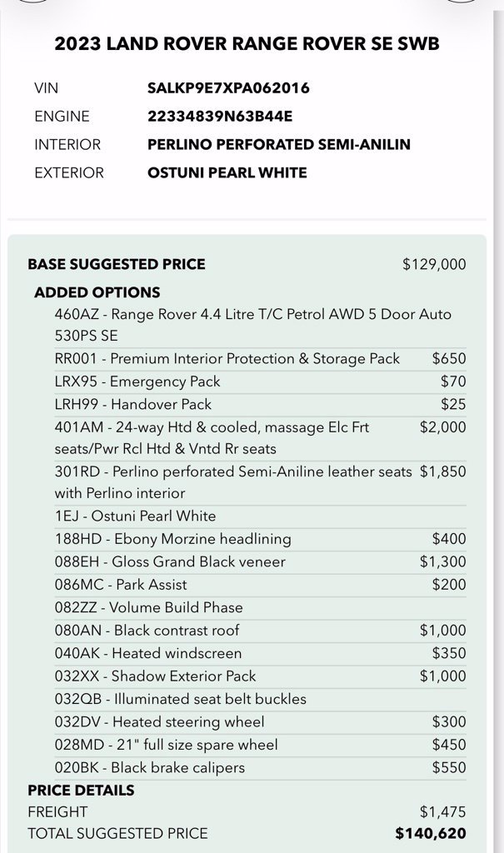Select the VIN number SALKP9E7XPA062016
This screenshot has height=853, width=504.
[228, 88]
